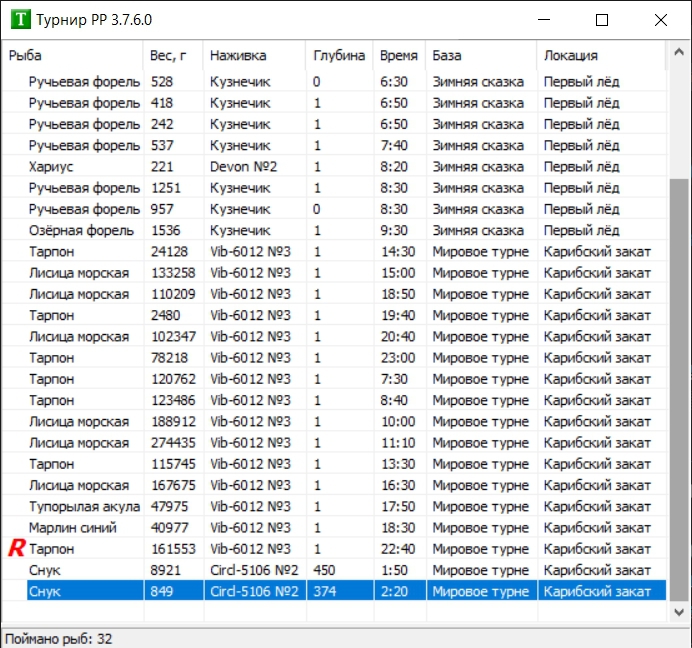
Task: Click time value 7:40
Action: (394, 145)
